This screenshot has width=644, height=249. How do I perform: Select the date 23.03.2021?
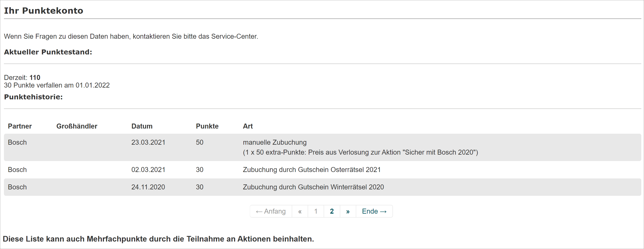click(148, 142)
